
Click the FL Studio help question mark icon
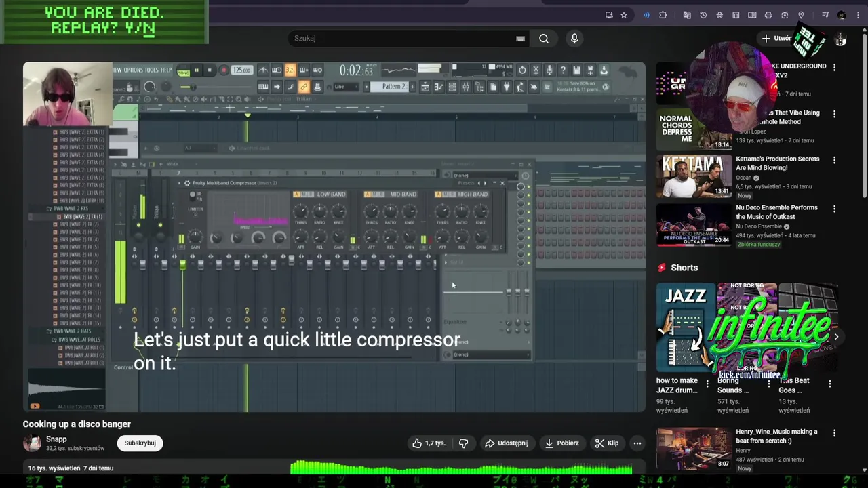coord(563,70)
